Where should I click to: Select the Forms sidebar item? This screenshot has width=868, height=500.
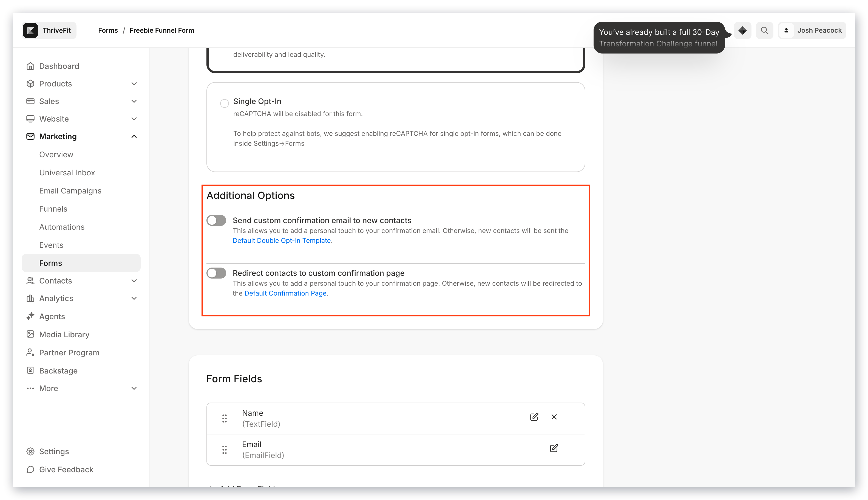(x=81, y=263)
